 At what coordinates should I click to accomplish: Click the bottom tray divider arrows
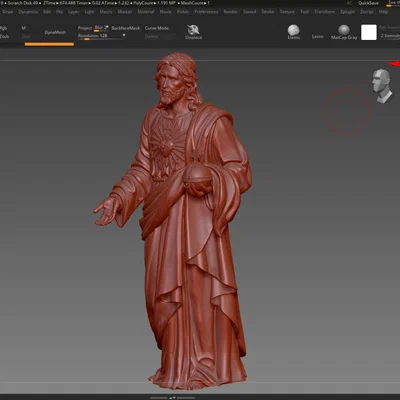click(x=172, y=397)
